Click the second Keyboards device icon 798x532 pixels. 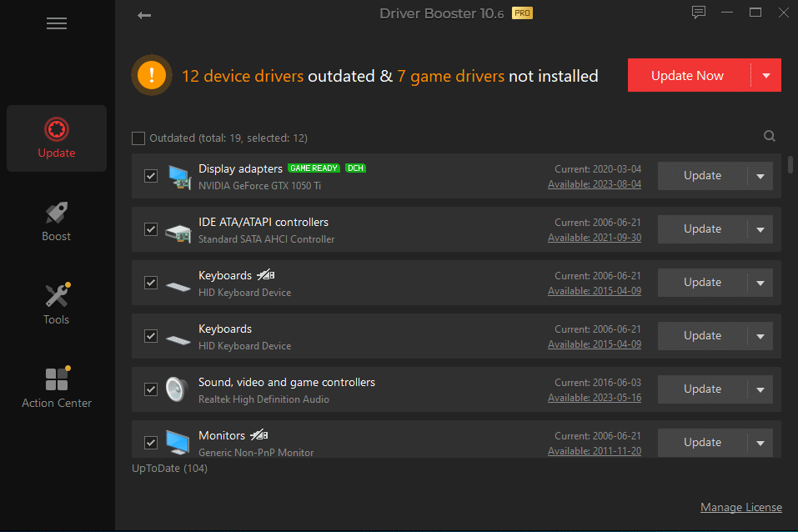[178, 339]
